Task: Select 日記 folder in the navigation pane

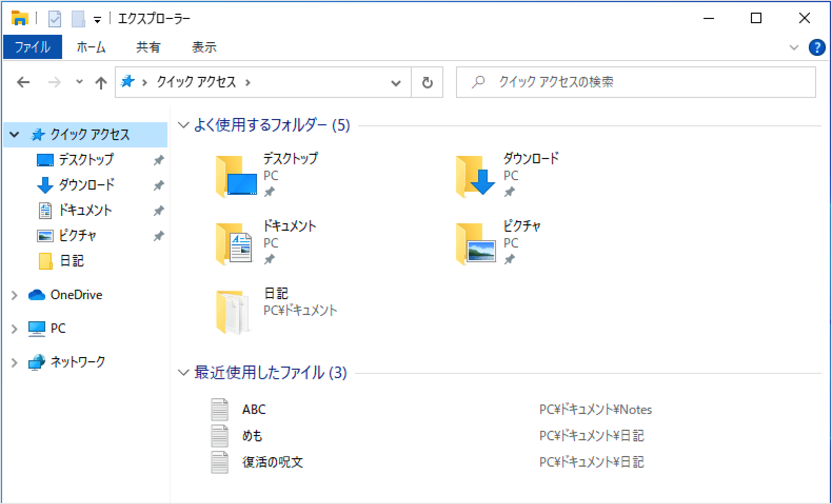Action: (71, 261)
